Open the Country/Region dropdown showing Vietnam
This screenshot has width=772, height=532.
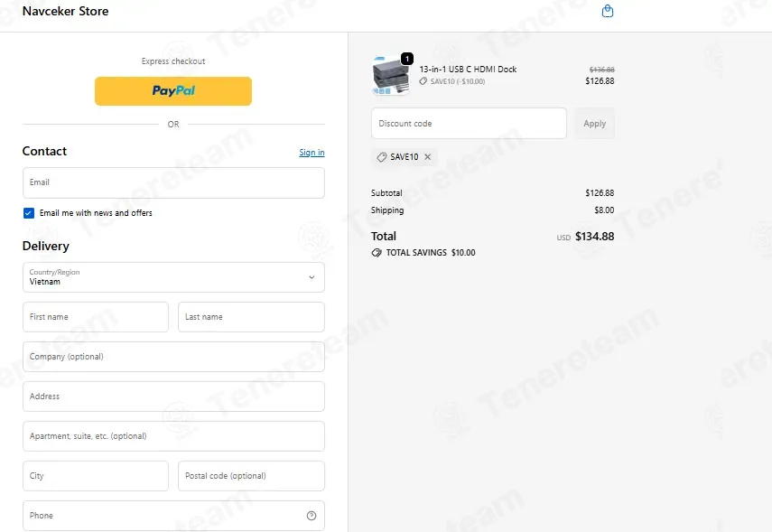pos(173,276)
